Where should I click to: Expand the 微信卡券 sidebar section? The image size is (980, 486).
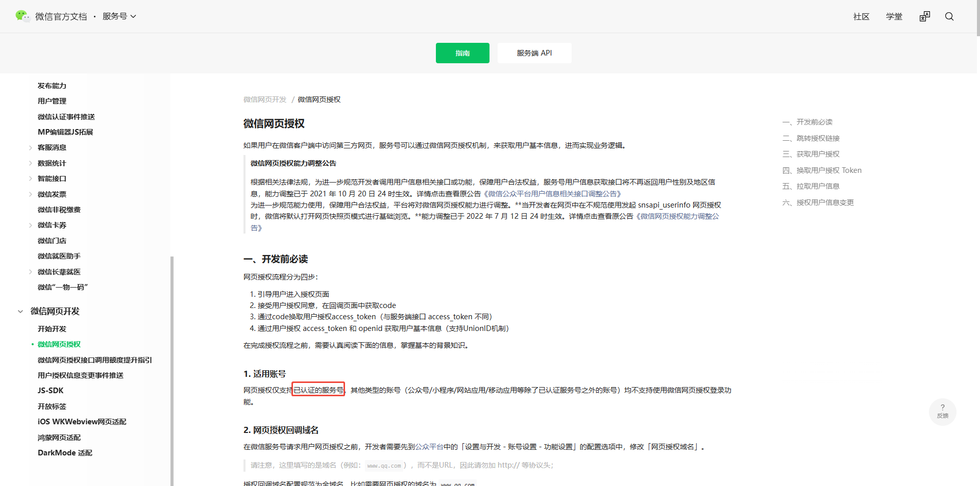[x=31, y=225]
